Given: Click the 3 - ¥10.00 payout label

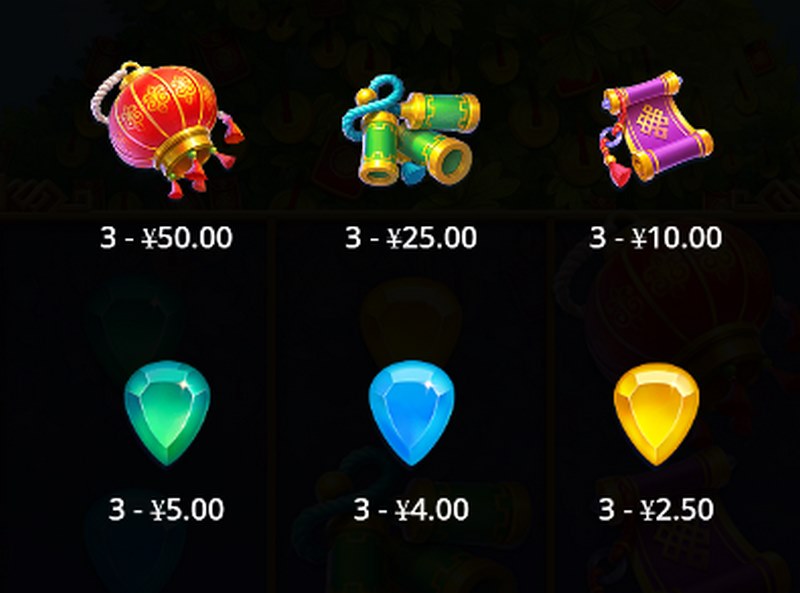Looking at the screenshot, I should tap(656, 237).
